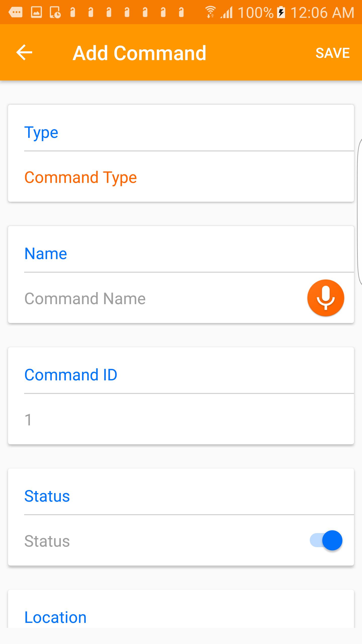The image size is (362, 644).
Task: Tap the Command Name text field
Action: pyautogui.click(x=126, y=298)
